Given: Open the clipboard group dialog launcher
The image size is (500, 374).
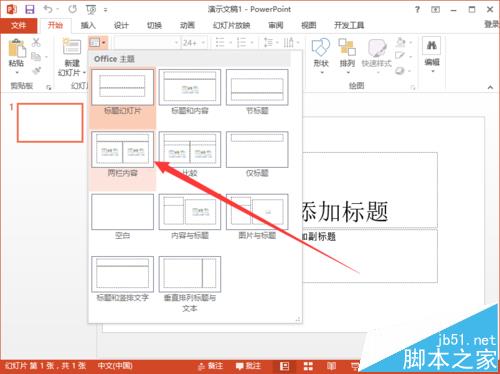Looking at the screenshot, I should point(49,87).
